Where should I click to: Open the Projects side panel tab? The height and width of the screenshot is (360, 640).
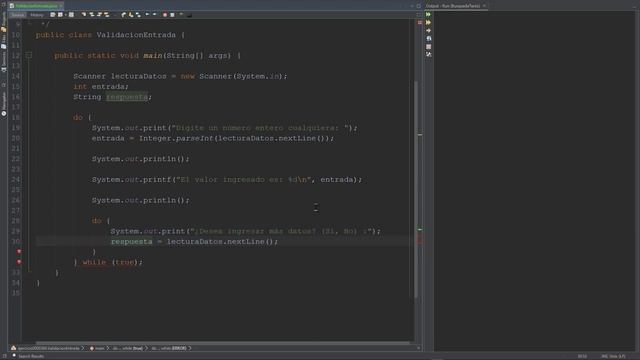click(4, 22)
